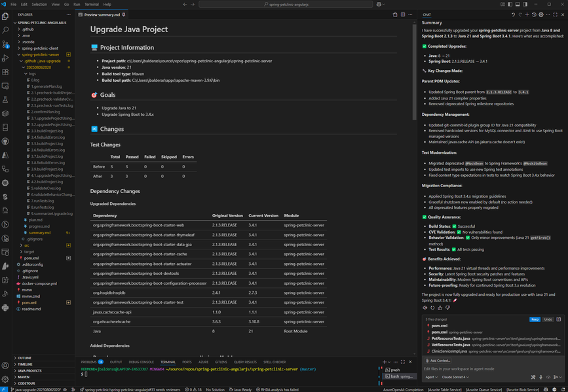Undo the 5 changed files
The width and height of the screenshot is (568, 392).
coord(548,319)
